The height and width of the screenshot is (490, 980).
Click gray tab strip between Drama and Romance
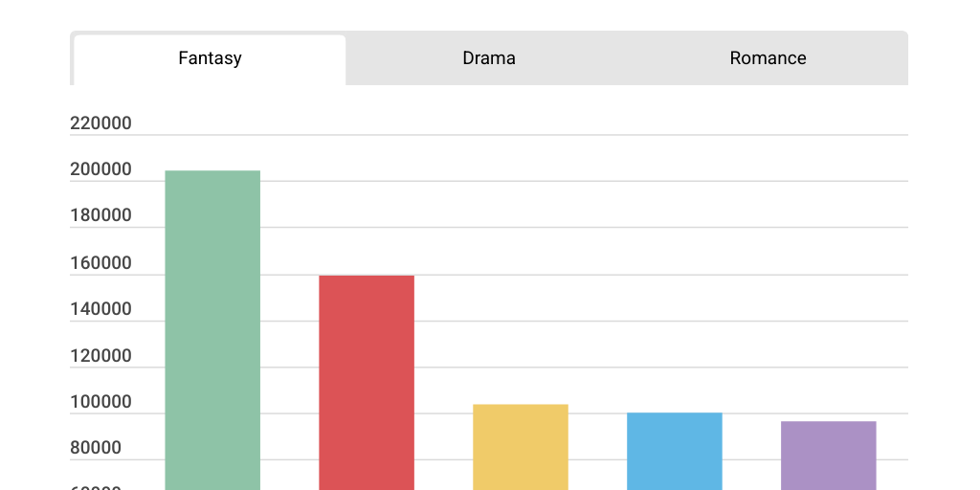627,58
